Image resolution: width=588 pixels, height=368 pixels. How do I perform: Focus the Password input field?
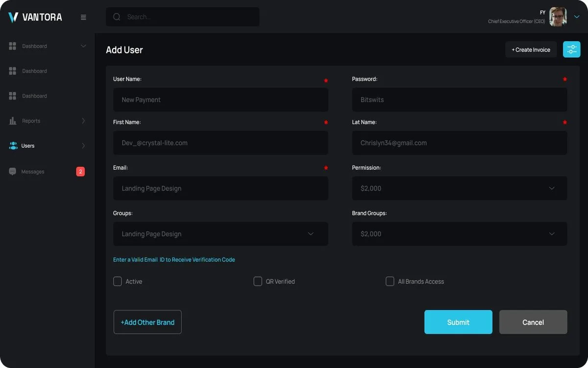(460, 100)
